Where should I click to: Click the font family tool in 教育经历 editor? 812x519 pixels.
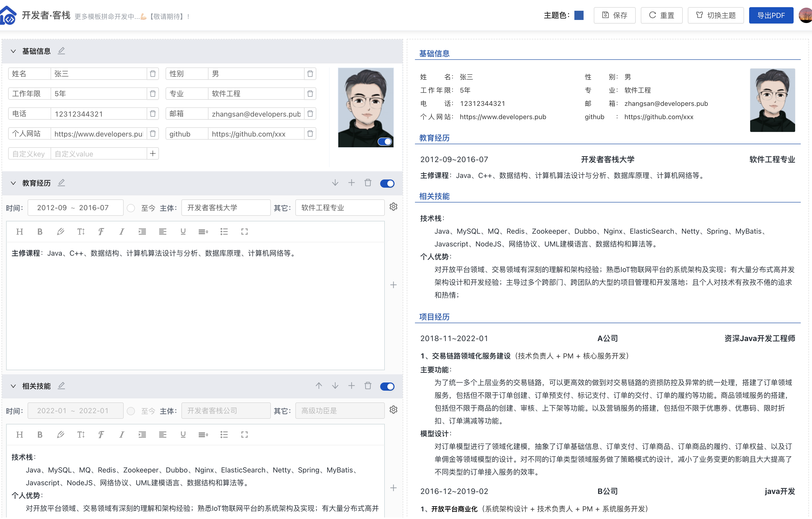[101, 231]
